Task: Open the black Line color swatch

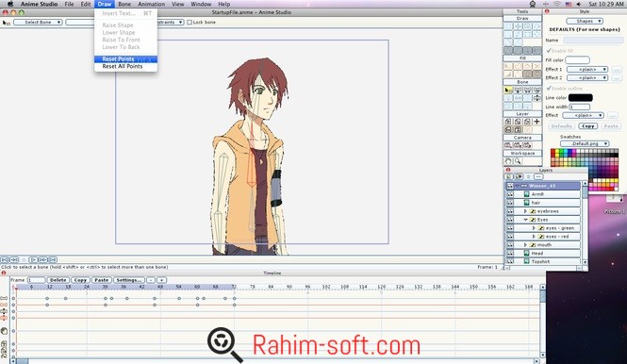Action: click(x=581, y=97)
